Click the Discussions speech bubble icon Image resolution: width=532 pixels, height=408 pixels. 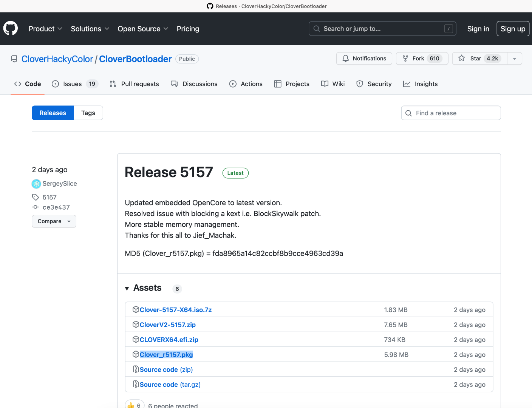(x=174, y=84)
